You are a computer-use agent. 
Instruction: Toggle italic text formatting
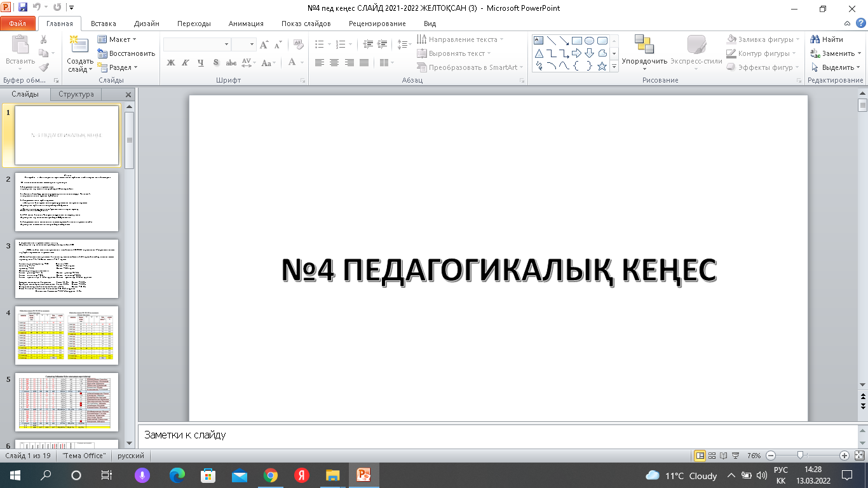pyautogui.click(x=186, y=63)
